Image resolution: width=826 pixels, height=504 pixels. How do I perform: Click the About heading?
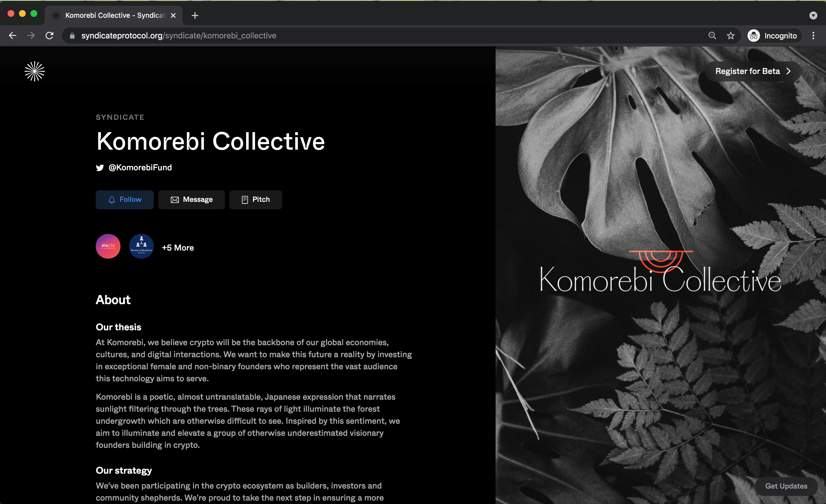point(113,300)
